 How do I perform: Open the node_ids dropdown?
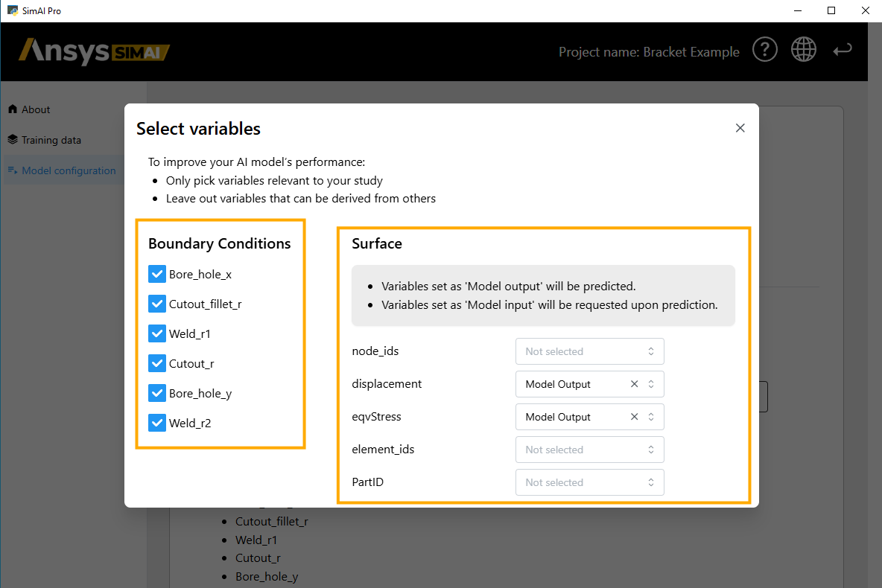coord(589,351)
